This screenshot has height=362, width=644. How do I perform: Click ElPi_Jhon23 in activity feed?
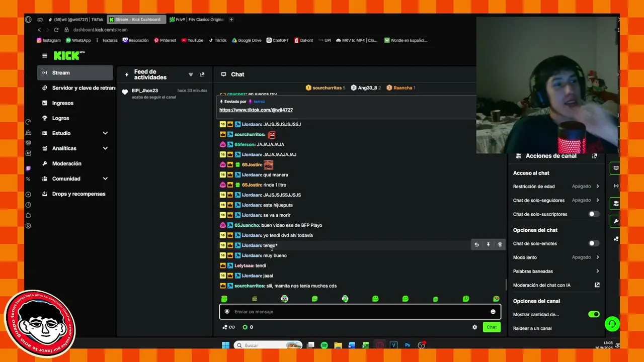coord(145,90)
